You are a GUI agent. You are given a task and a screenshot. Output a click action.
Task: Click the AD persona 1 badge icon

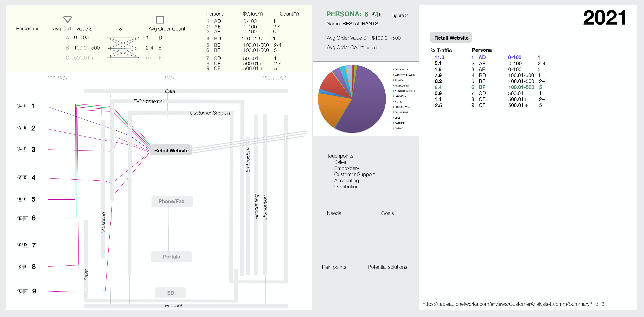pyautogui.click(x=22, y=106)
